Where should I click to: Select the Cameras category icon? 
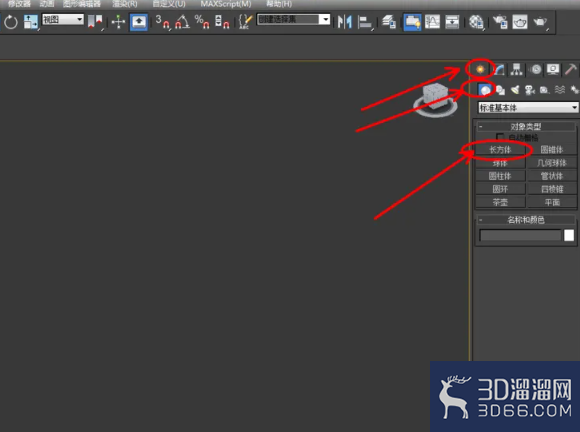pyautogui.click(x=530, y=90)
